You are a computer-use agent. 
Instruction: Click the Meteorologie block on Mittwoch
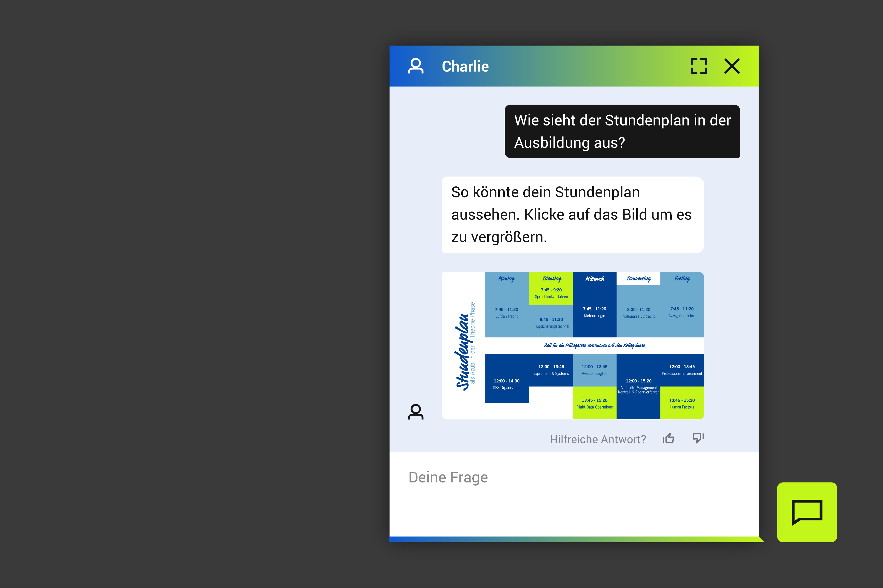click(595, 312)
